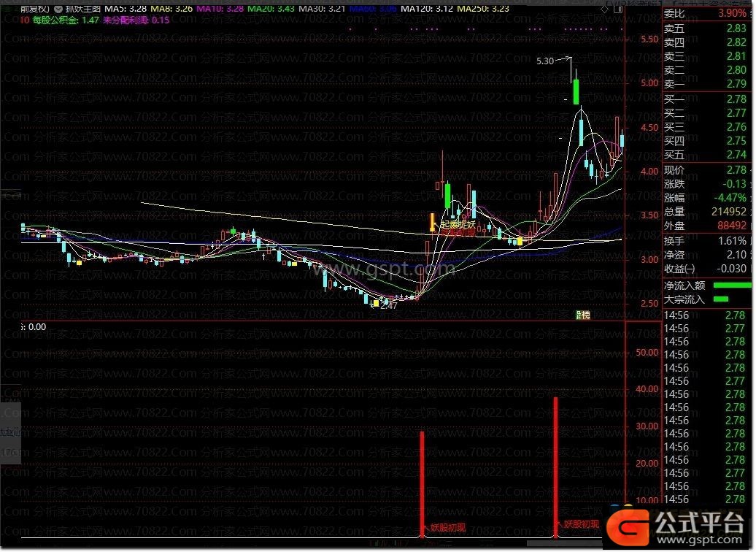Click the 5.50 price axis label
The height and width of the screenshot is (552, 756).
coord(649,39)
